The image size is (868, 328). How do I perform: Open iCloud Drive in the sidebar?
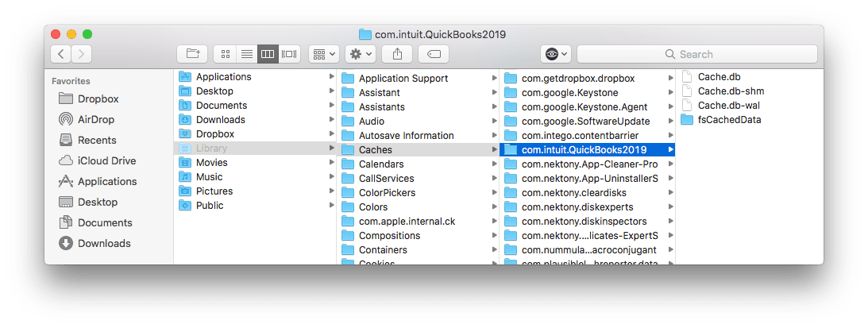click(x=97, y=160)
